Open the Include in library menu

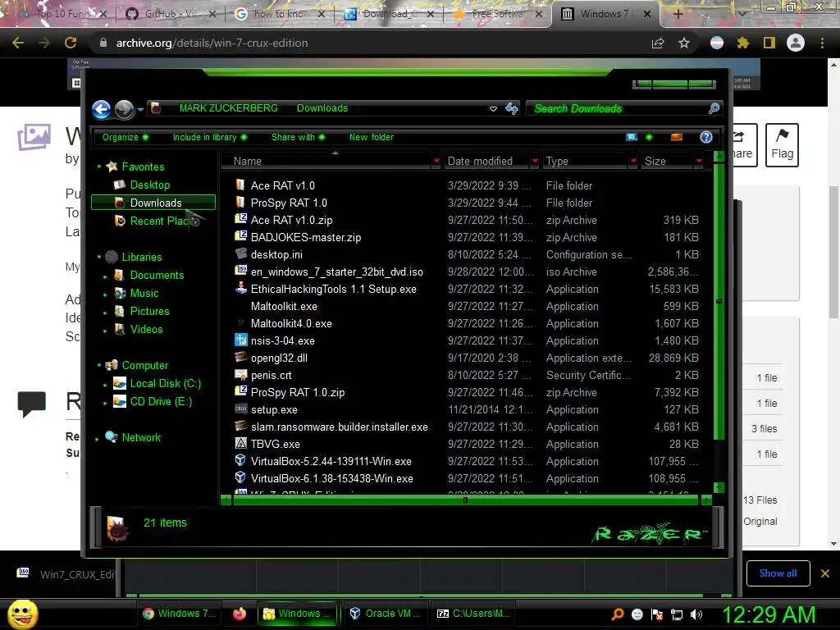click(x=210, y=137)
